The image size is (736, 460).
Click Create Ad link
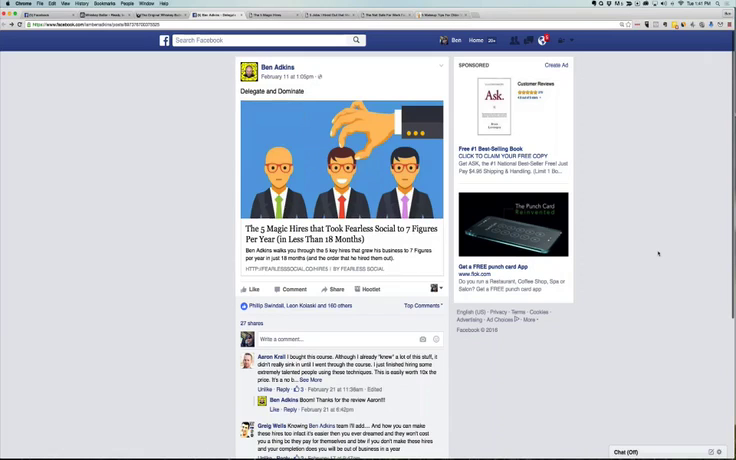pyautogui.click(x=556, y=65)
